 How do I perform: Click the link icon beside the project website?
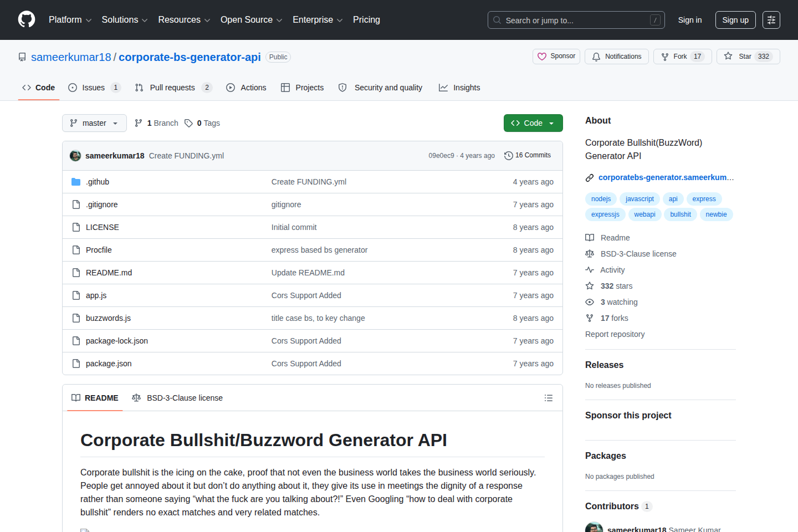click(x=589, y=177)
